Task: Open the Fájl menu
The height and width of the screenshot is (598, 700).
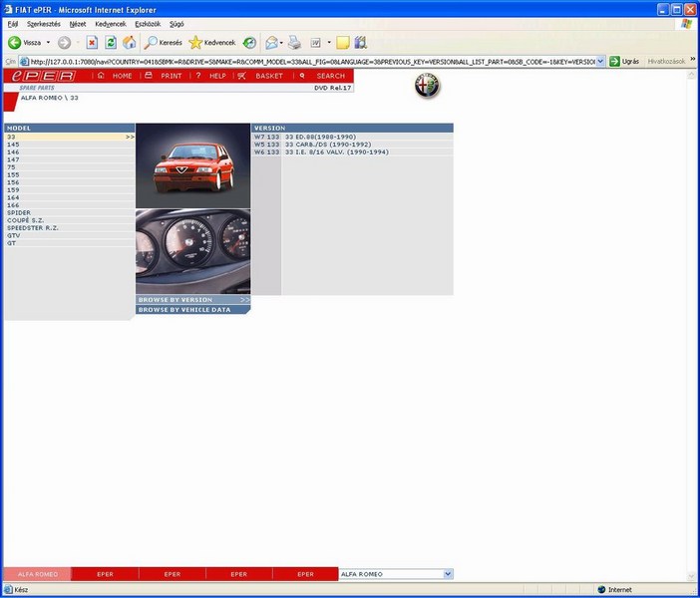Action: pos(13,24)
